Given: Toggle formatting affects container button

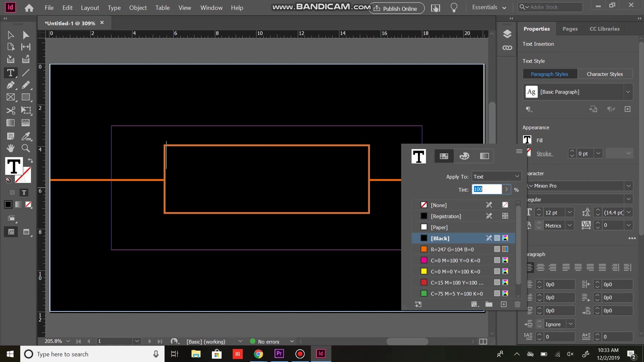Looking at the screenshot, I should [x=12, y=193].
